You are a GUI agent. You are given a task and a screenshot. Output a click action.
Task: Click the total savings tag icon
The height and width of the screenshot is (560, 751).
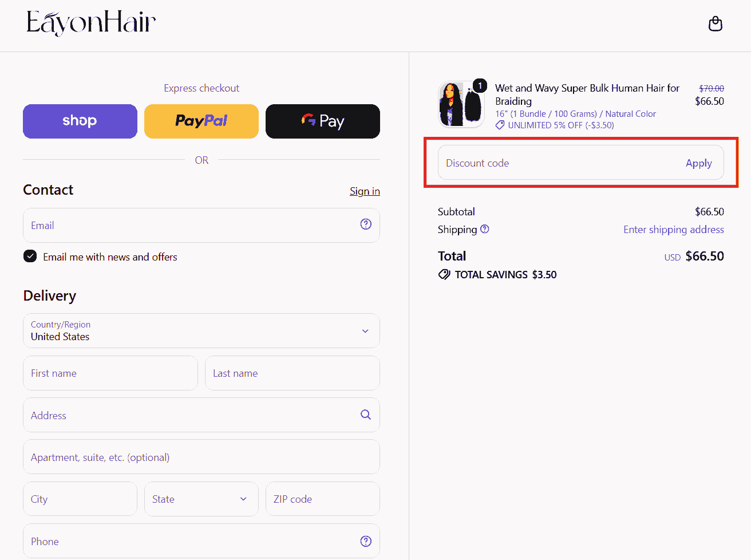coord(444,275)
